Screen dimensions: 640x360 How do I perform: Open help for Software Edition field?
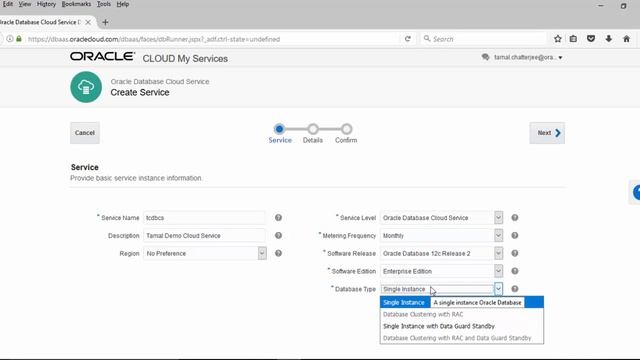tap(515, 271)
